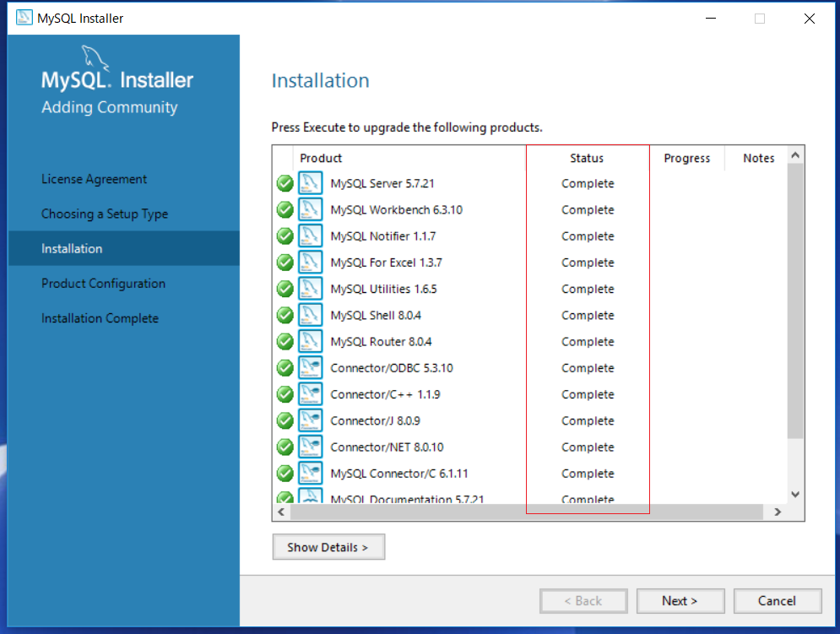Select the Connector/ODBC 5.3.10 icon
840x634 pixels.
coord(311,367)
